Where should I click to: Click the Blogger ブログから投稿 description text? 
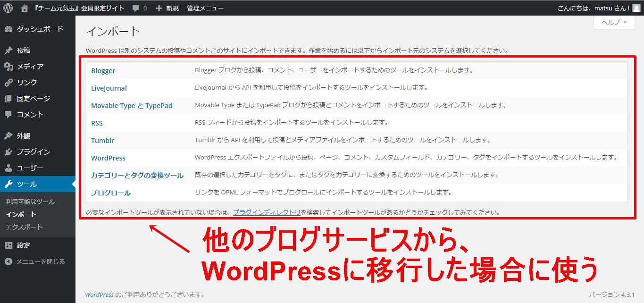334,70
